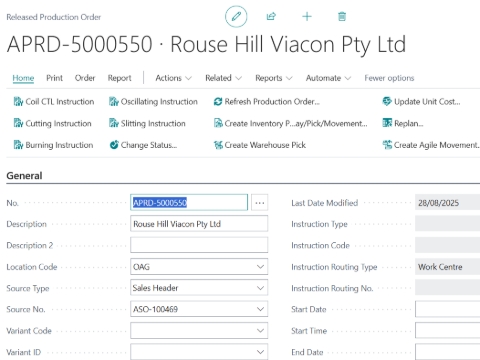
Task: Click the End Date input field
Action: pyautogui.click(x=448, y=352)
